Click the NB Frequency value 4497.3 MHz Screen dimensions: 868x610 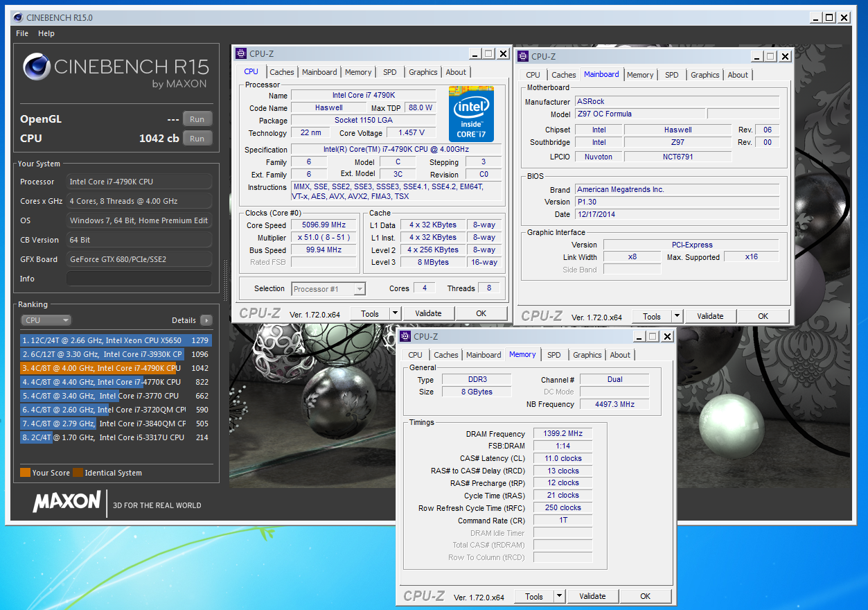pyautogui.click(x=614, y=404)
